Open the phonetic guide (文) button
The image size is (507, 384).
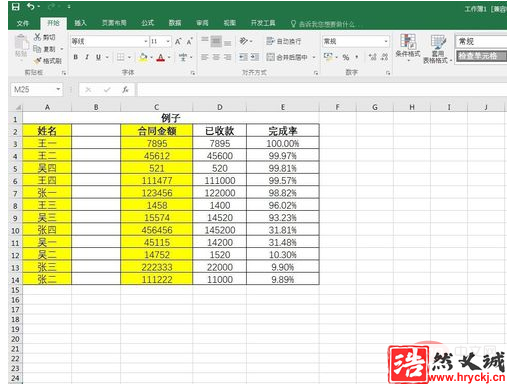[x=183, y=57]
